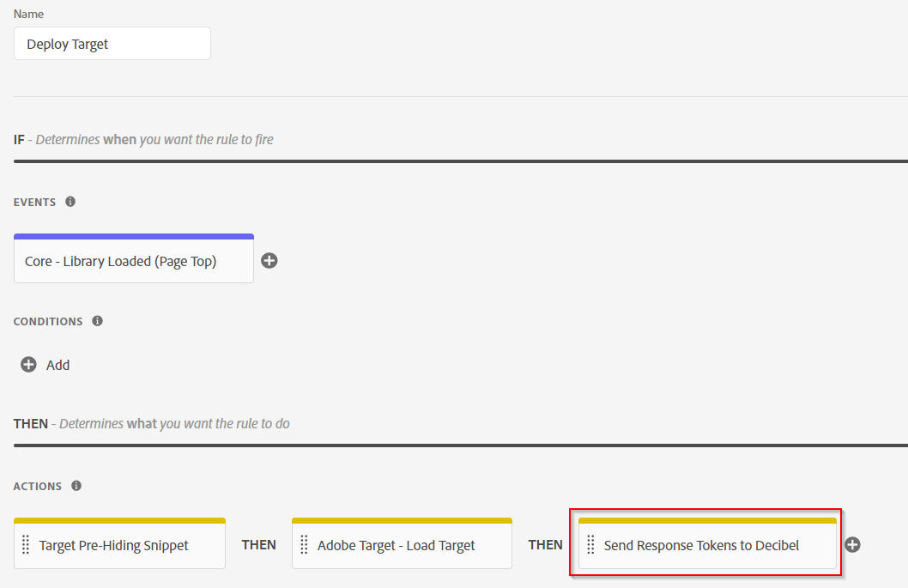908x588 pixels.
Task: Click the plus icon to add a new action
Action: (x=852, y=544)
